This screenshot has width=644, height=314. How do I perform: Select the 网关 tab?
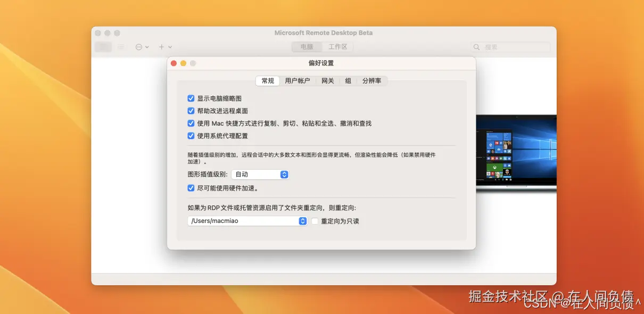click(327, 81)
